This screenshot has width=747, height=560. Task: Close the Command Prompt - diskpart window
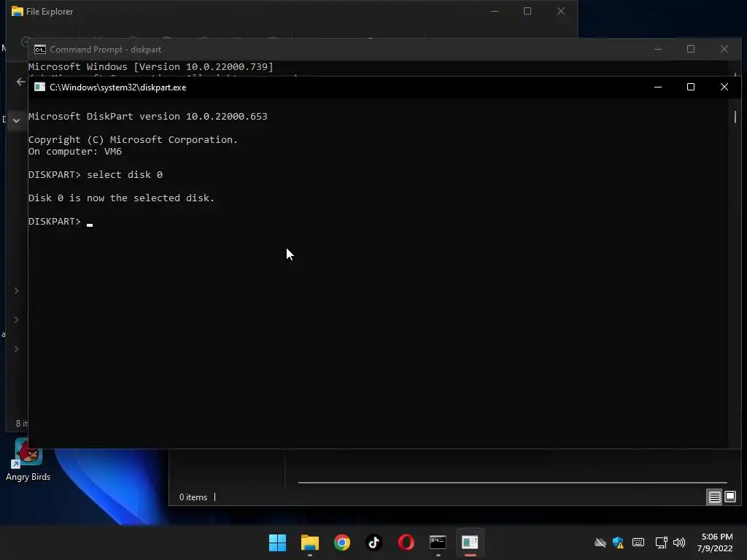point(724,49)
